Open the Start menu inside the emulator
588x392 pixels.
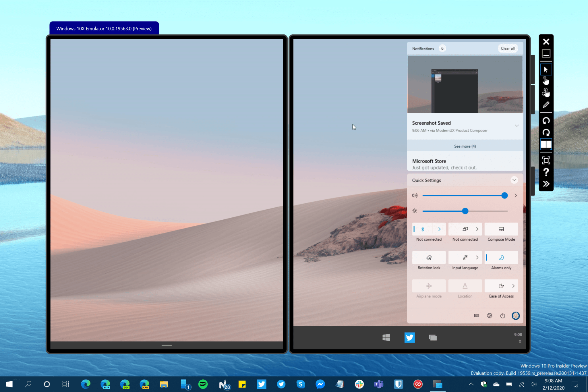386,337
